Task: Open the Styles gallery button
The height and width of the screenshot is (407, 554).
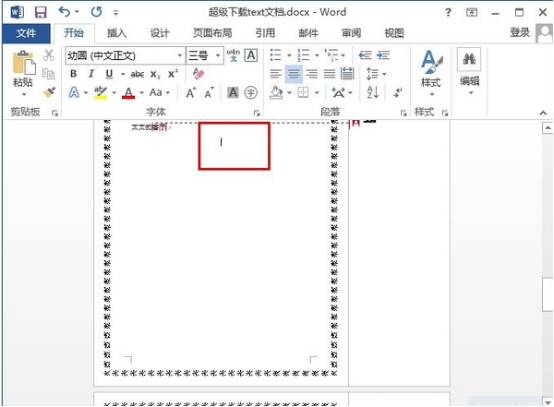Action: [431, 73]
